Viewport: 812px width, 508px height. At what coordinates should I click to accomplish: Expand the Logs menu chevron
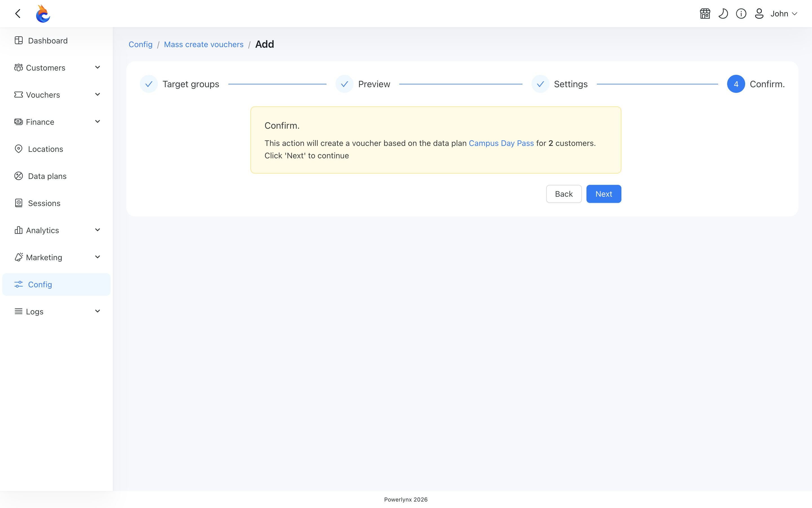tap(98, 312)
